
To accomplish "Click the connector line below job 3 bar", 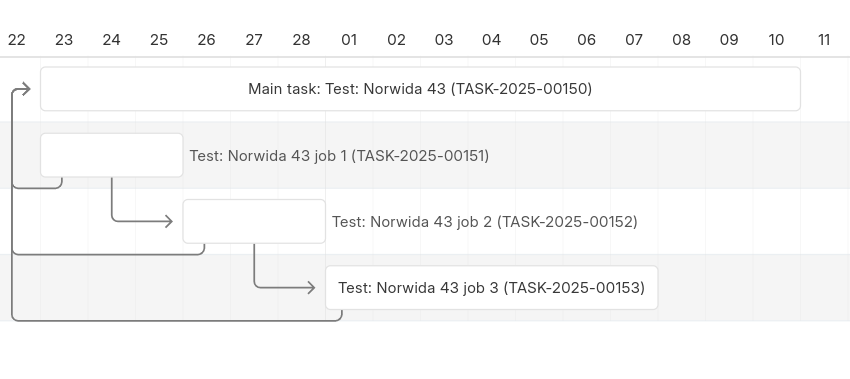I will tap(177, 320).
